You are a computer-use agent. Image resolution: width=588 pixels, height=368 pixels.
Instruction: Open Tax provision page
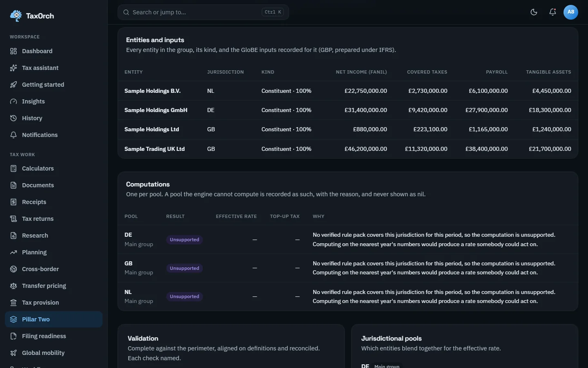point(53,303)
